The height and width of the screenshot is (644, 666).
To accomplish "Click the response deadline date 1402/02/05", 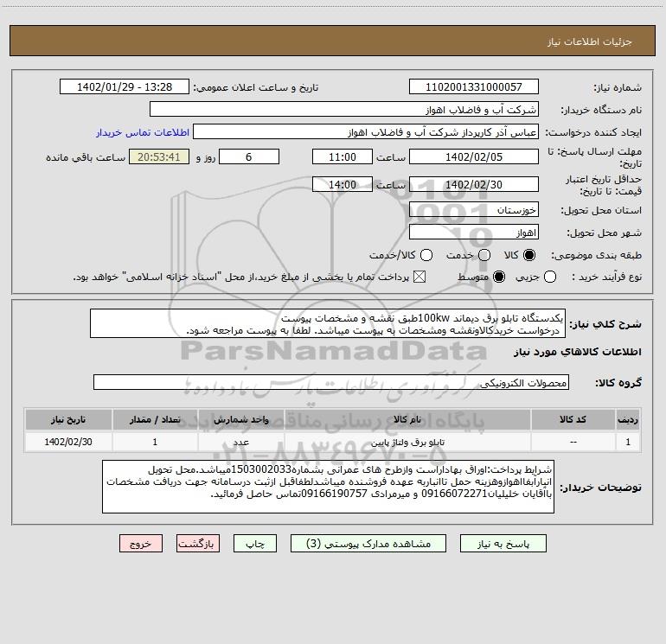I will pyautogui.click(x=474, y=157).
